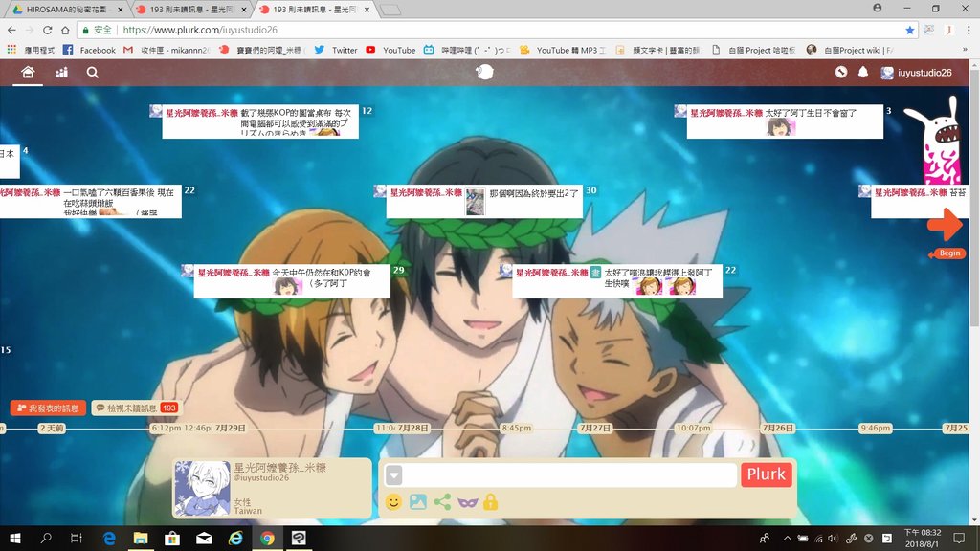
Task: Open plurk 那個啊因為終於要出2了
Action: (484, 201)
